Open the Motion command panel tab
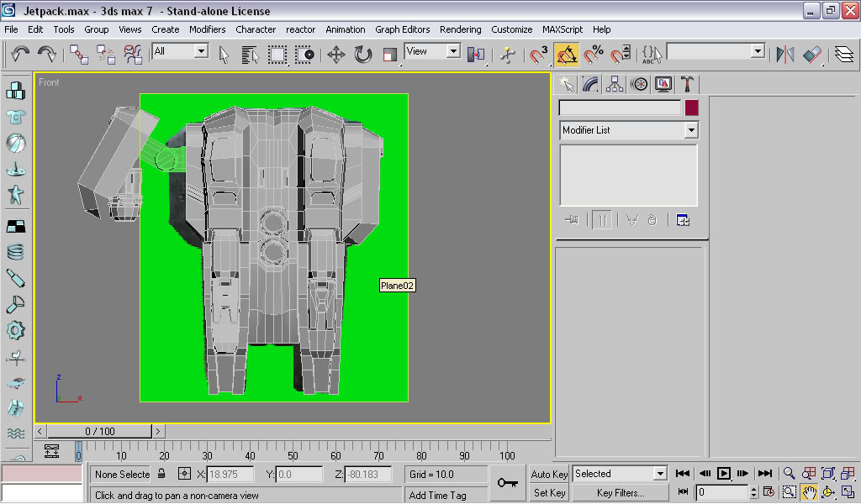The height and width of the screenshot is (504, 861). pyautogui.click(x=639, y=84)
